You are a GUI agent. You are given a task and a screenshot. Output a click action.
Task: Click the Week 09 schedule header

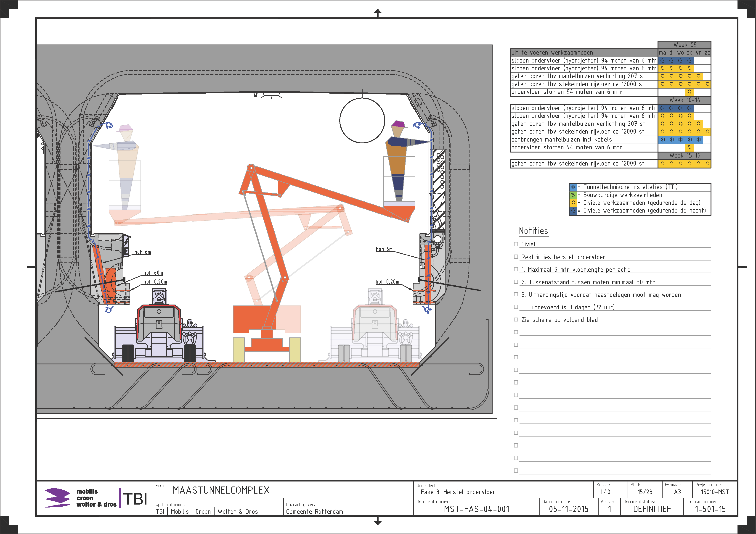point(684,45)
